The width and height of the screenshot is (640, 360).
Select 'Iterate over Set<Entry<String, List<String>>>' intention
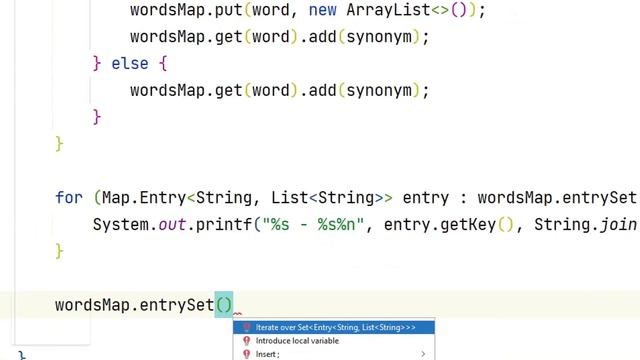pyautogui.click(x=334, y=327)
